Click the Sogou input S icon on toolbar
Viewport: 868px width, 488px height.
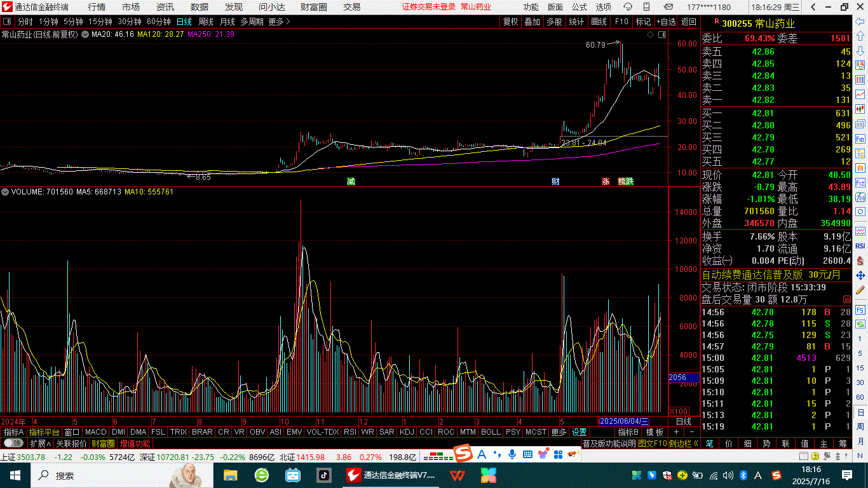(462, 454)
